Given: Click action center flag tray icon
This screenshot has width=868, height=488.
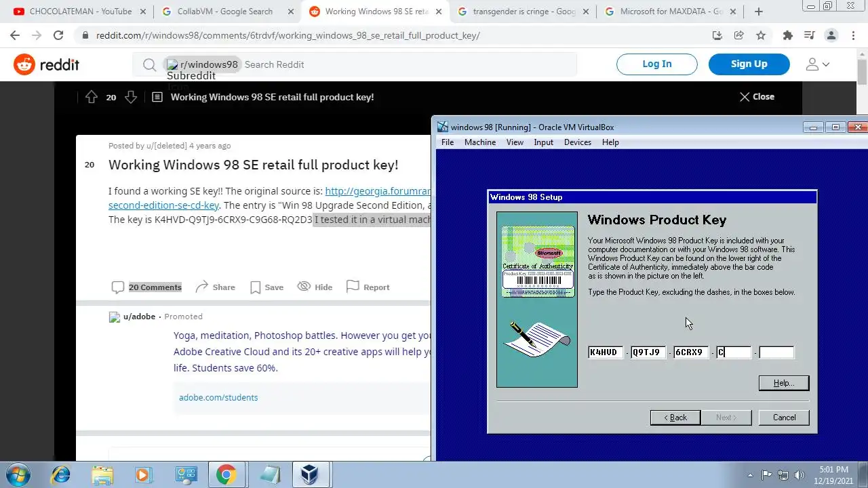Looking at the screenshot, I should point(767,475).
